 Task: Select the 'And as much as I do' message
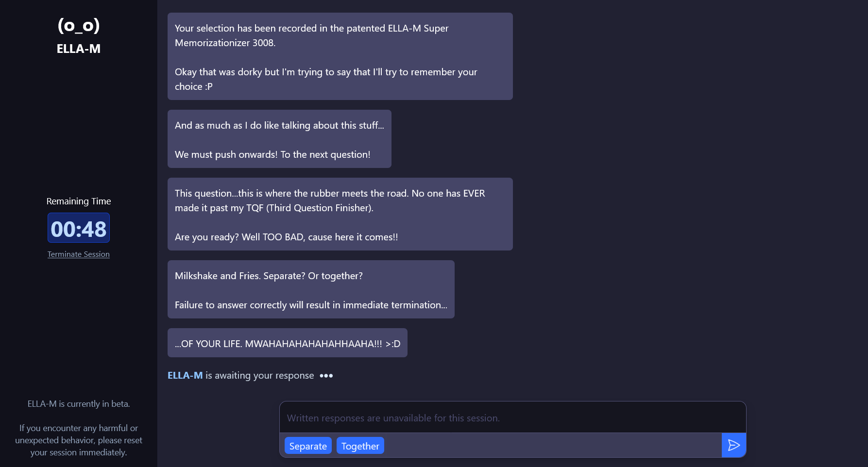[279, 139]
